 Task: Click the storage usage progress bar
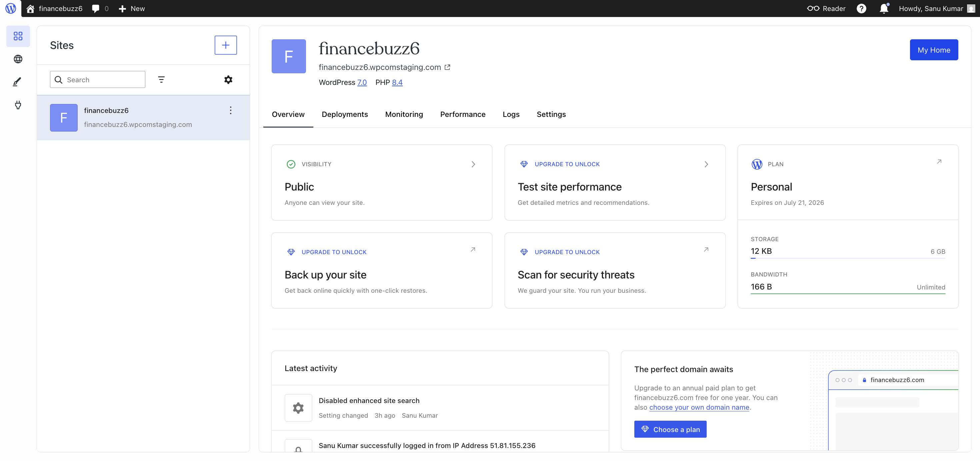pos(848,258)
